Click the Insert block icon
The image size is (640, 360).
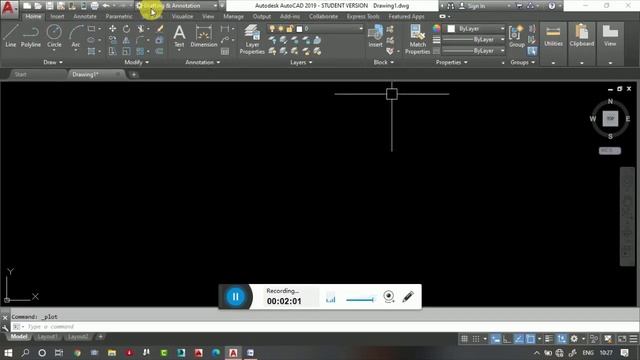click(376, 36)
